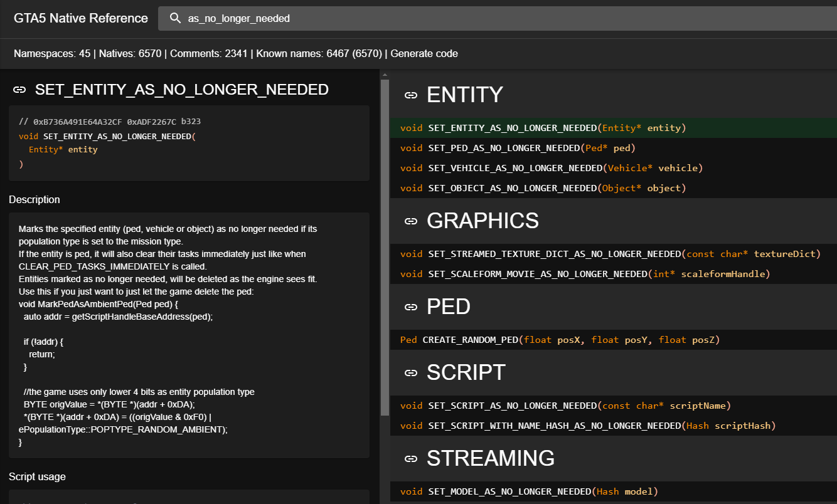Click the details panel vertical scrollbar
Image resolution: width=837 pixels, height=504 pixels.
(x=385, y=248)
